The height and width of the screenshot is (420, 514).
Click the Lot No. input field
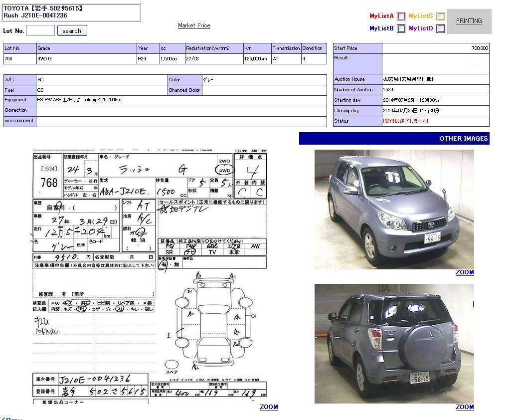pos(40,30)
